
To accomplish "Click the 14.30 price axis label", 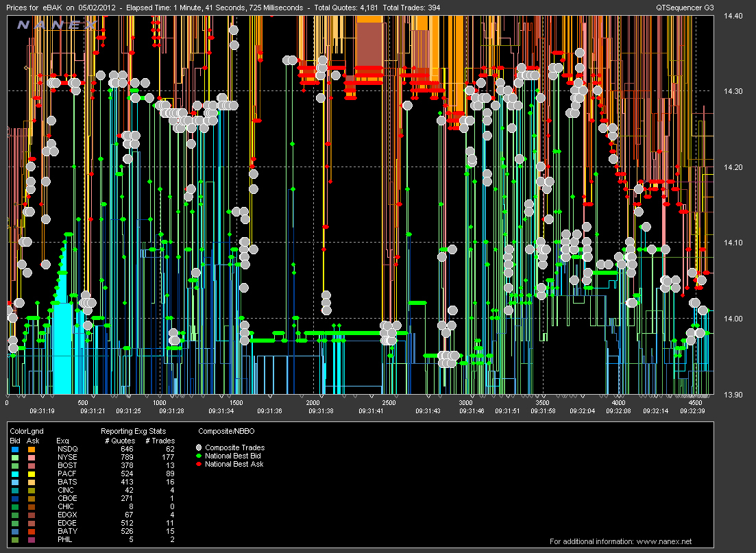I will pyautogui.click(x=733, y=91).
